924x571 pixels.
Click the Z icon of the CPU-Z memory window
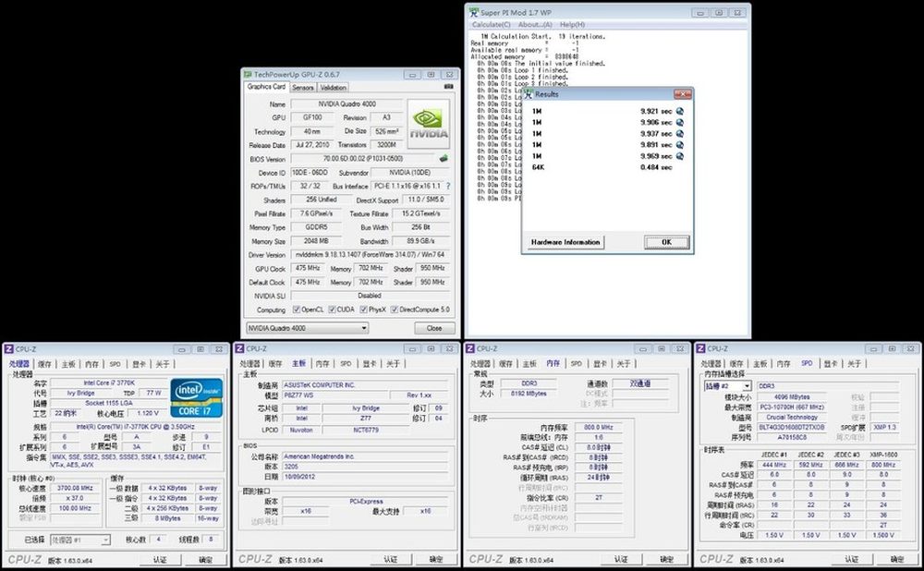(x=469, y=348)
